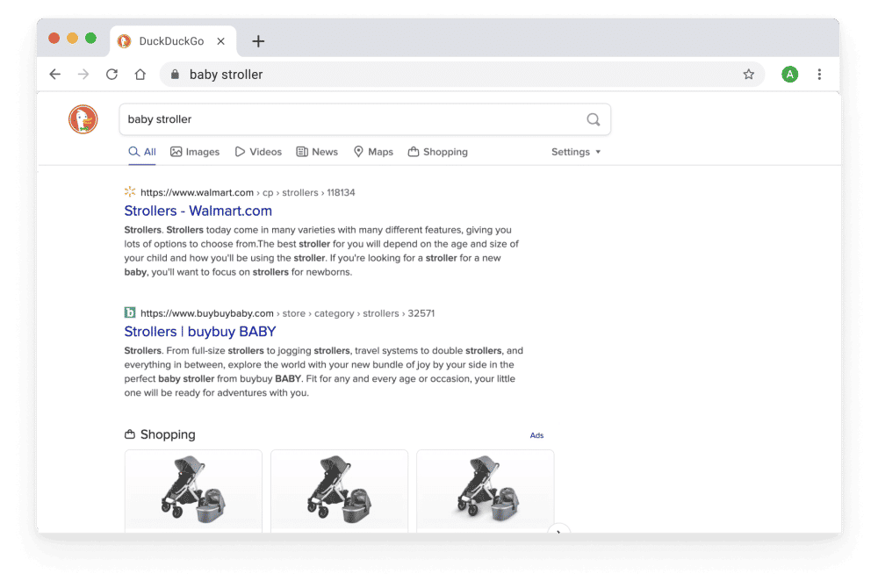Screen dimensions: 878x588
Task: Switch to the All results tab
Action: [142, 152]
